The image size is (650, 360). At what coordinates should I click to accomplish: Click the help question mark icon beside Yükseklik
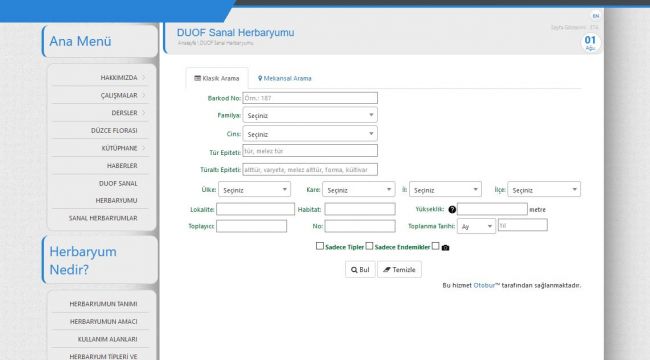(452, 209)
